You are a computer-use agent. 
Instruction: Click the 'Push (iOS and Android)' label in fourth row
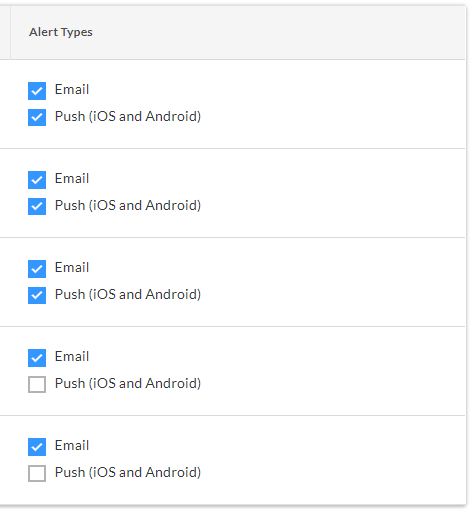[x=128, y=384]
